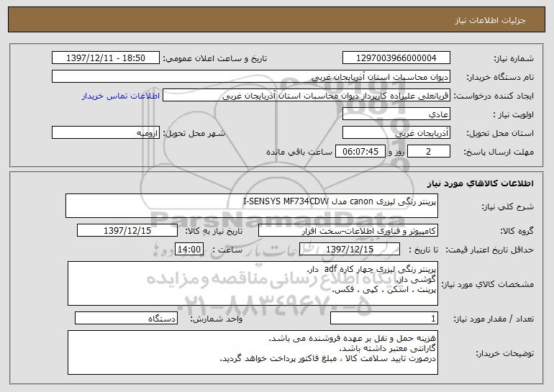Click the request creator field قربانعلی علیزاده
554x392 pixels.
coord(306,96)
